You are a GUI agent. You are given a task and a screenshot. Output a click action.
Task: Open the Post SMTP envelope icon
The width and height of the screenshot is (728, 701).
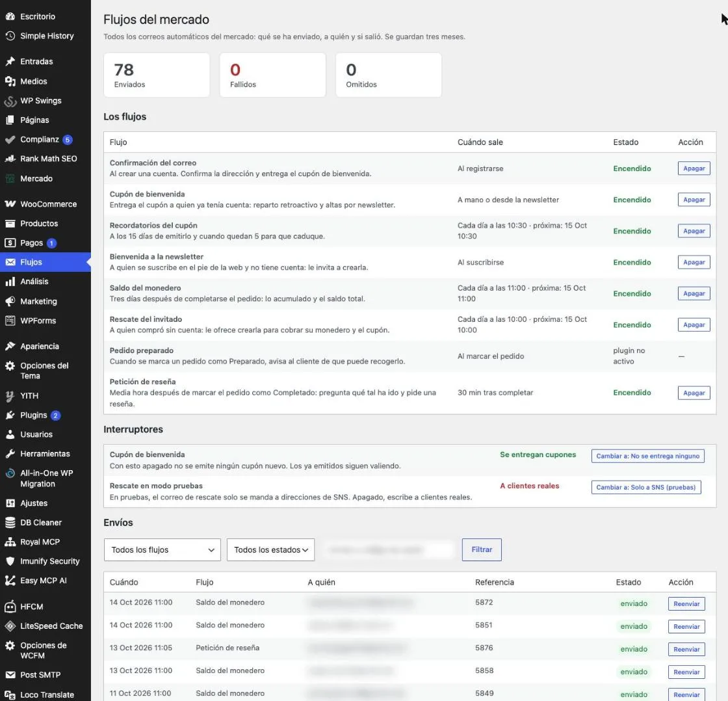pos(10,675)
